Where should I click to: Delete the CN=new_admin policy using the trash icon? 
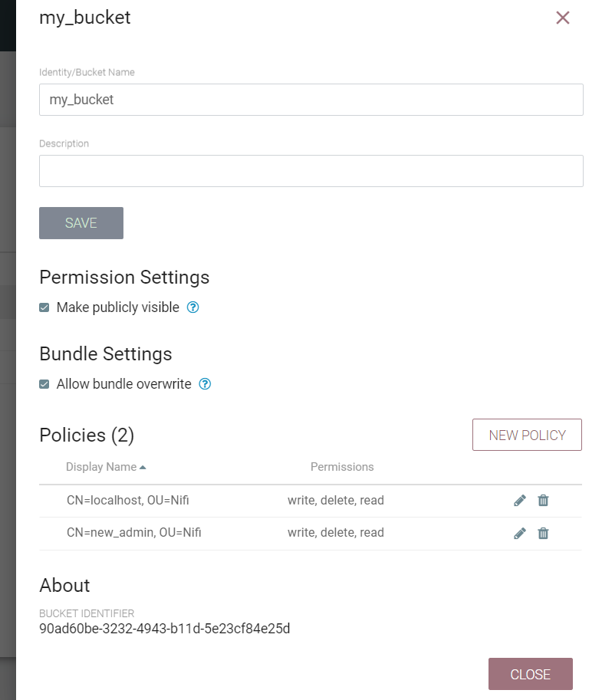[x=543, y=532]
